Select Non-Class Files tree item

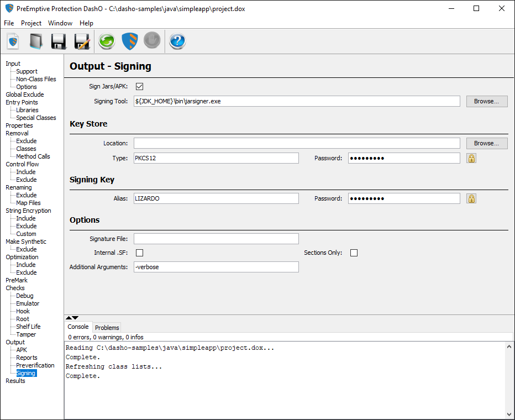(x=36, y=79)
